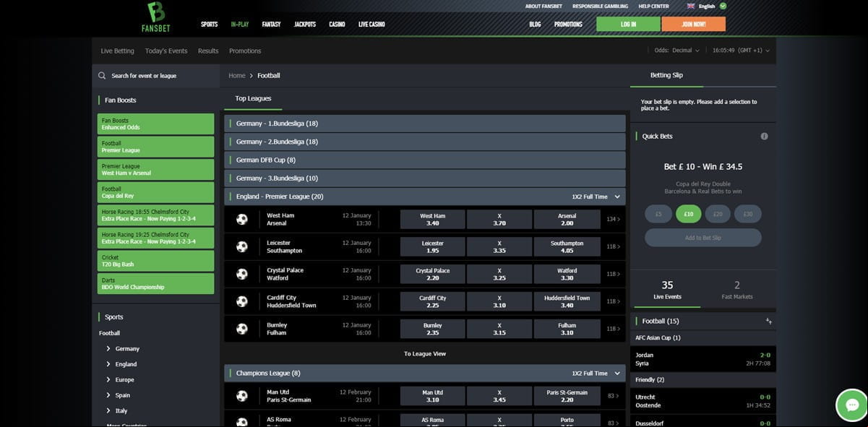Open Champions League 1X2 Full Time dropdown
Image resolution: width=868 pixels, height=427 pixels.
tap(596, 374)
